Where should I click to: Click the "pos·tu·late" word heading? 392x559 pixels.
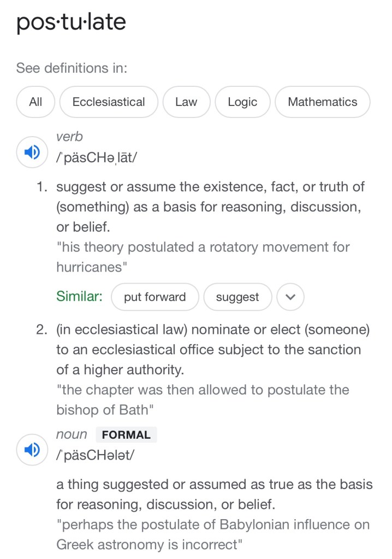click(71, 22)
